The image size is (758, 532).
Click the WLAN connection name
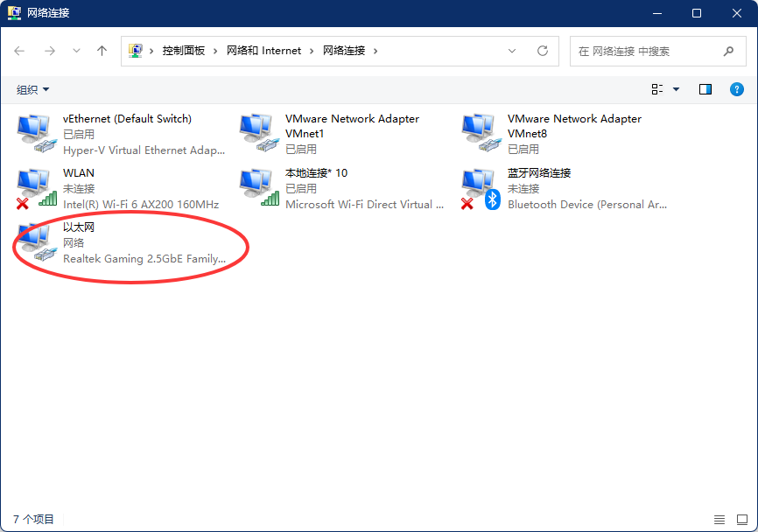pos(78,173)
